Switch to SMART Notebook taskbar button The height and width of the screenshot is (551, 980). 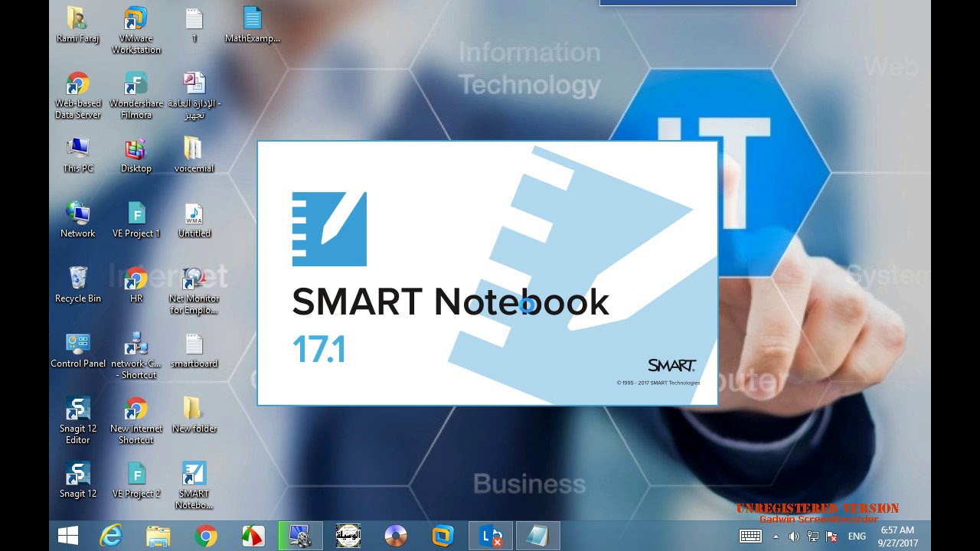coord(538,536)
